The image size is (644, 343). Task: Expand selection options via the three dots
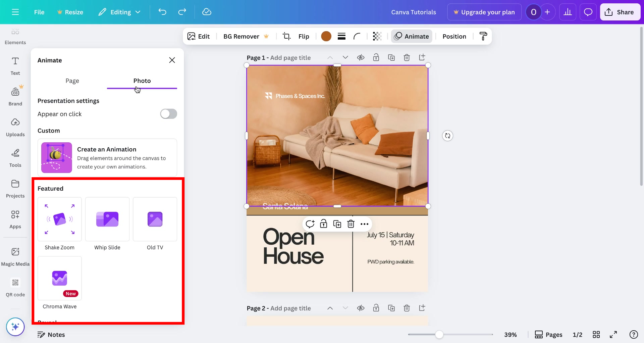(364, 224)
